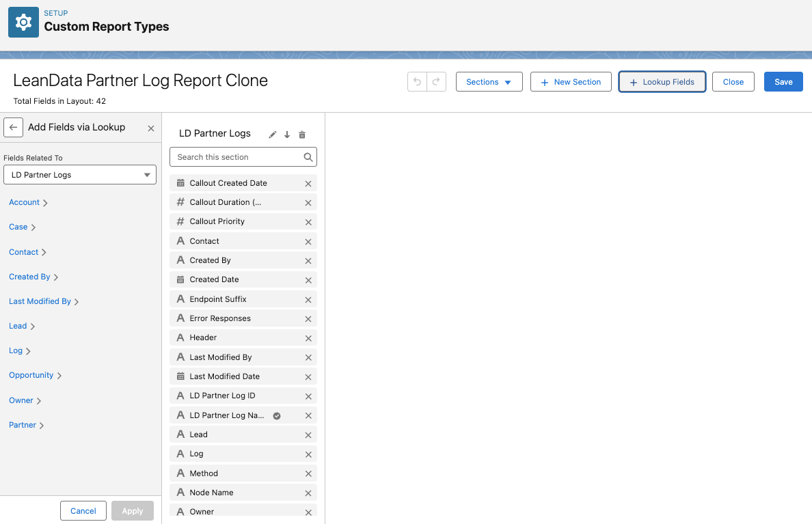The image size is (812, 524).
Task: Open the Sections dropdown menu
Action: click(x=489, y=82)
